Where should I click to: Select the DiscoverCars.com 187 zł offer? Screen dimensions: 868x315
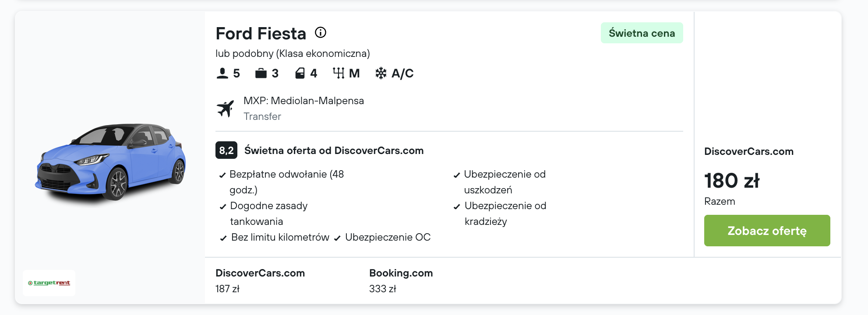click(260, 280)
